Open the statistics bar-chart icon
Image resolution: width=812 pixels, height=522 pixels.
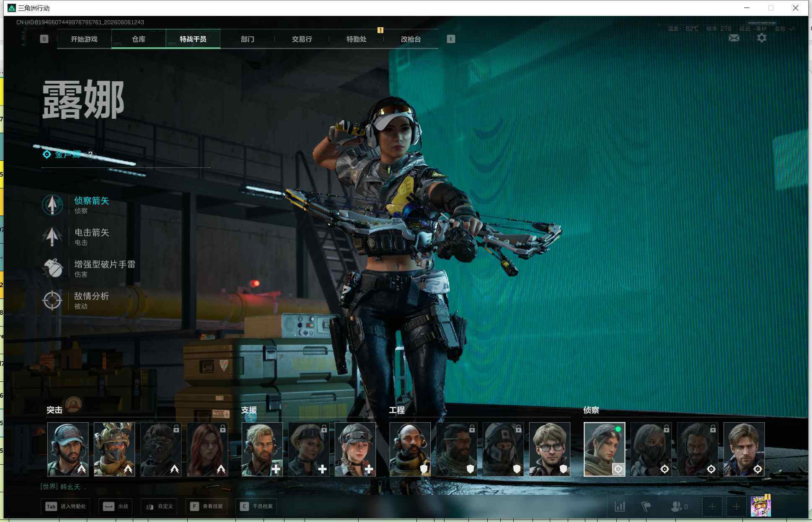point(620,507)
